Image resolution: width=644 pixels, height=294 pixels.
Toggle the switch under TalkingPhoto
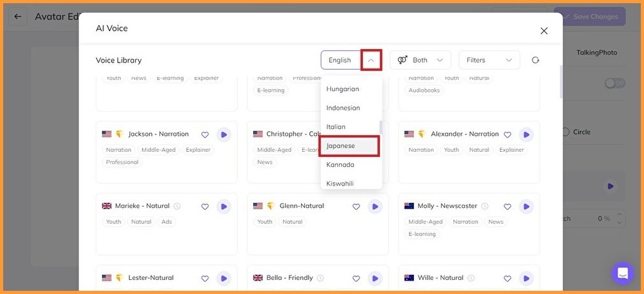(615, 84)
